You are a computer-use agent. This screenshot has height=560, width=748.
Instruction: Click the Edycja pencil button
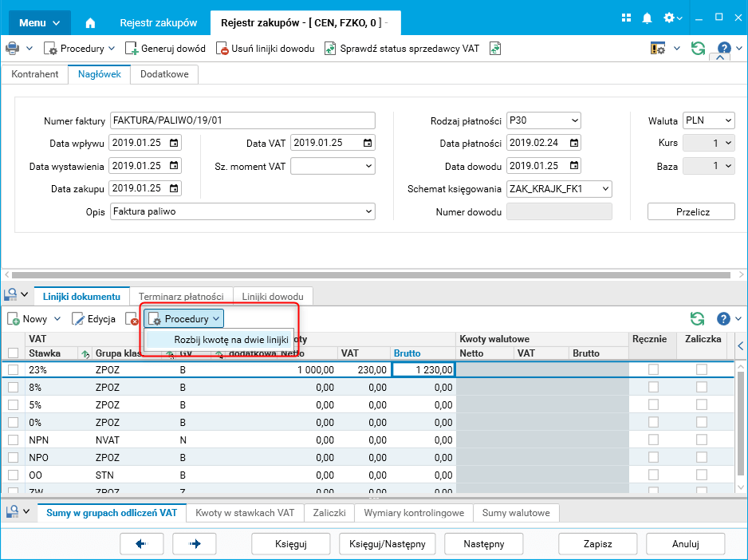93,319
